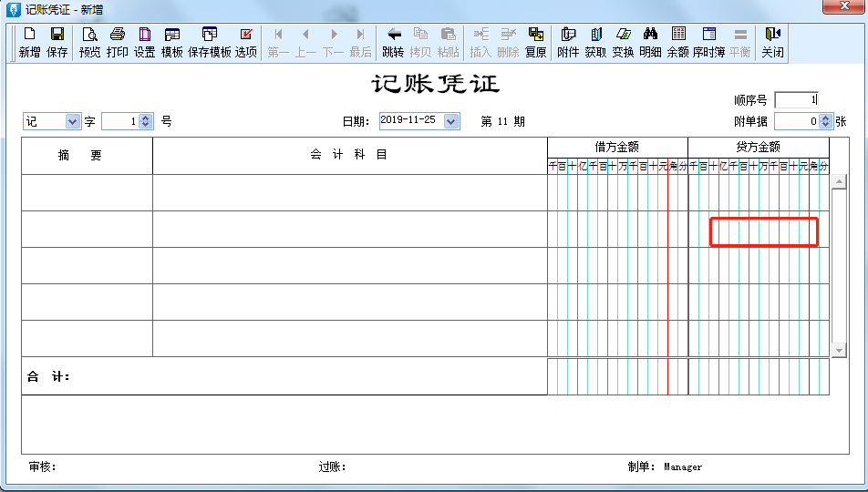Click the 打印 print icon
Viewport: 868px width, 492px height.
click(118, 42)
